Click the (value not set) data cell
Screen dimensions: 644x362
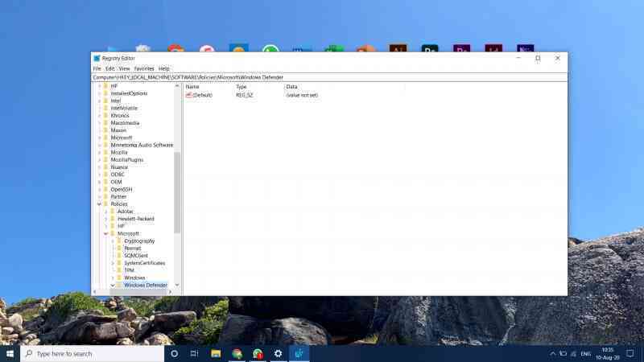(302, 95)
